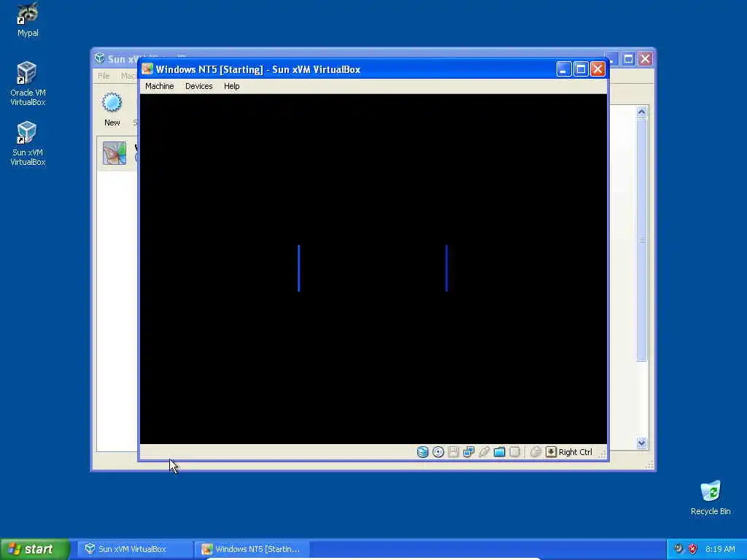The height and width of the screenshot is (560, 747).
Task: Close the background VirtualBox manager window
Action: click(x=645, y=58)
